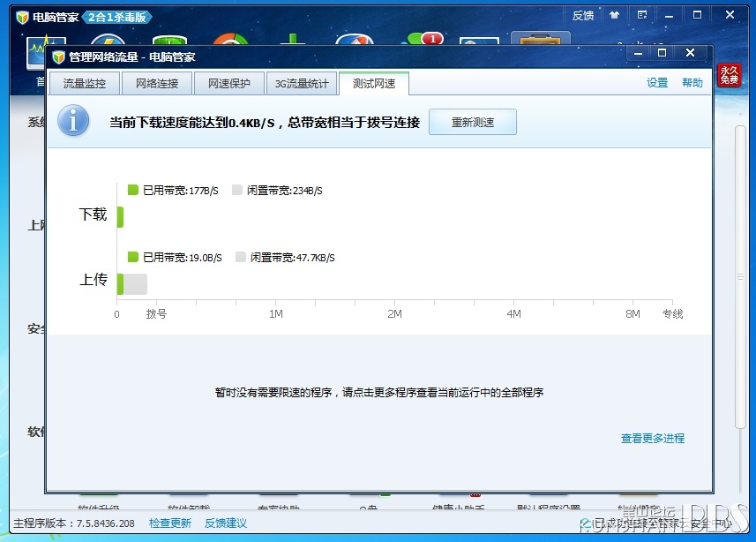Screen dimensions: 756x542
Task: Click the 8M axis label
Action: click(x=632, y=313)
